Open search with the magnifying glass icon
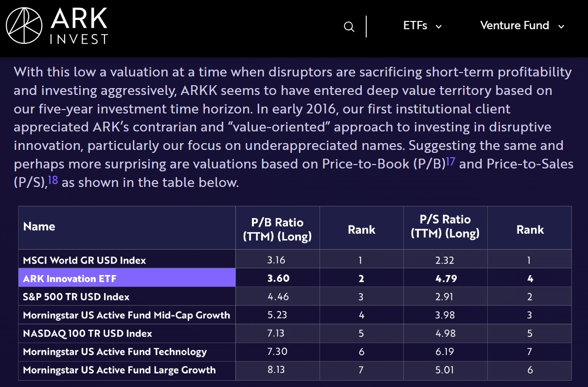Screen dimensions: 588x387 pos(349,27)
